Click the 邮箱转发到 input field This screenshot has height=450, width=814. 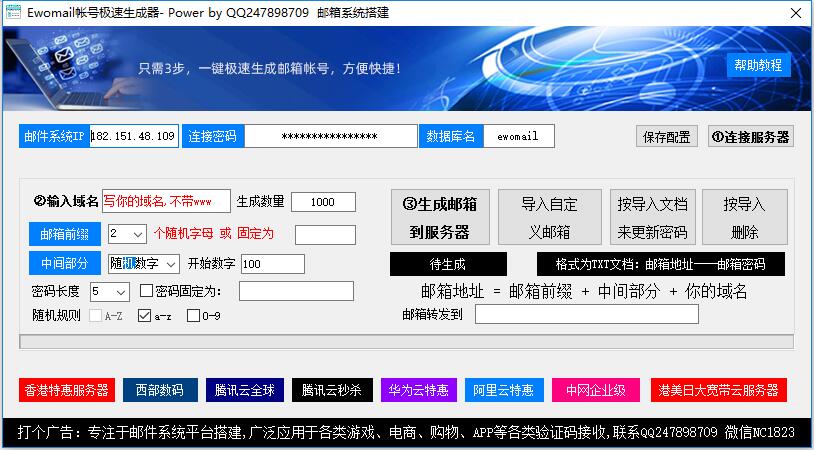(x=587, y=314)
